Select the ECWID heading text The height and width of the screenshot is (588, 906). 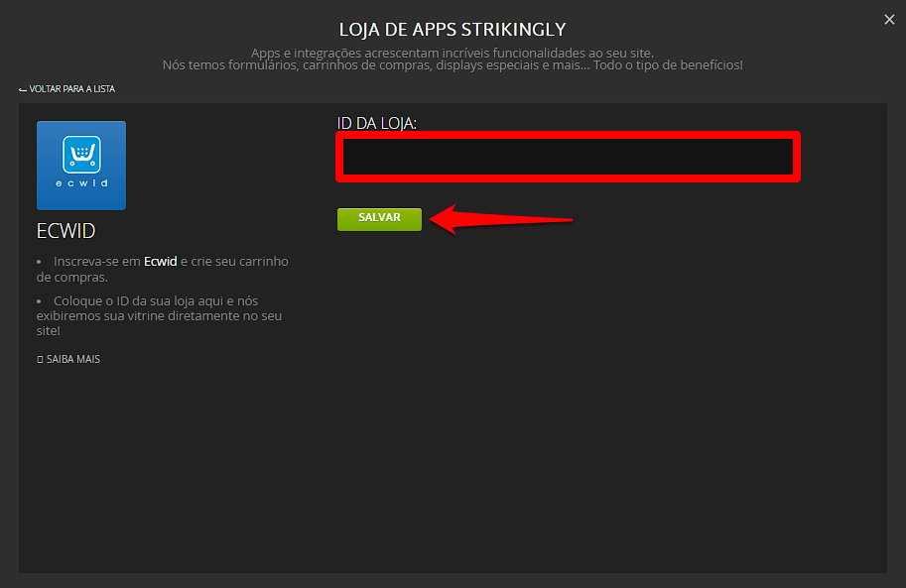65,231
